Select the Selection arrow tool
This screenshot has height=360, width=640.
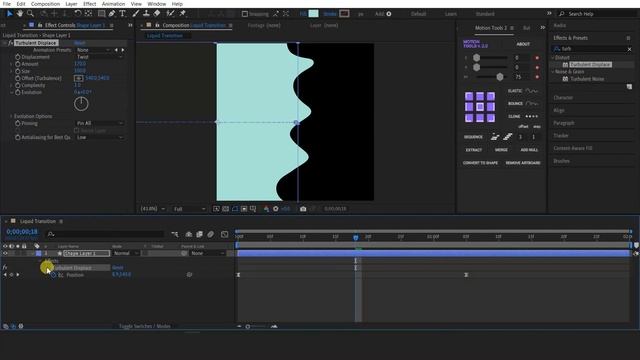(10, 13)
